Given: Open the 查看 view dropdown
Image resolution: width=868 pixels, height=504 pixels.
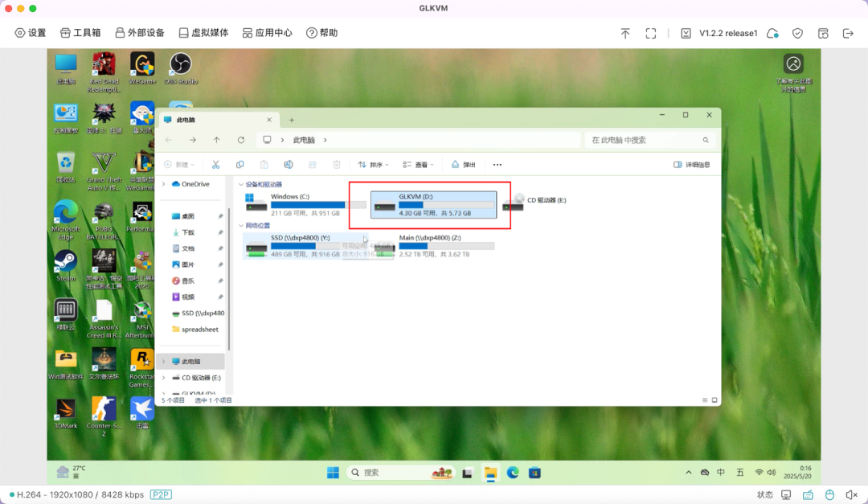Looking at the screenshot, I should pyautogui.click(x=418, y=165).
